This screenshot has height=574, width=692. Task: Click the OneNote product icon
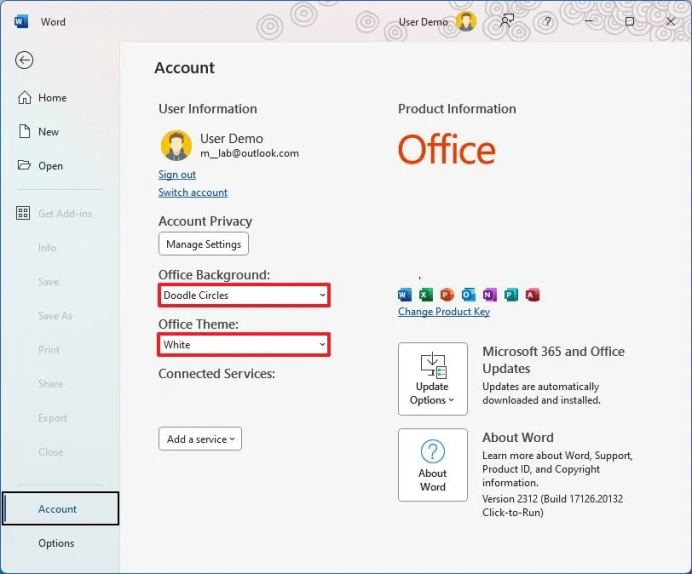point(489,294)
